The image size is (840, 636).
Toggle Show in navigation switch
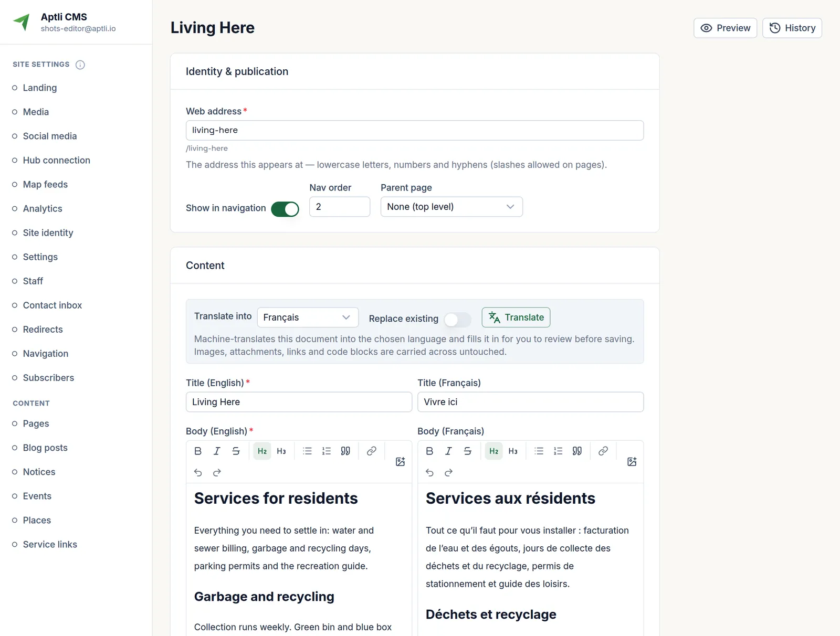(285, 209)
